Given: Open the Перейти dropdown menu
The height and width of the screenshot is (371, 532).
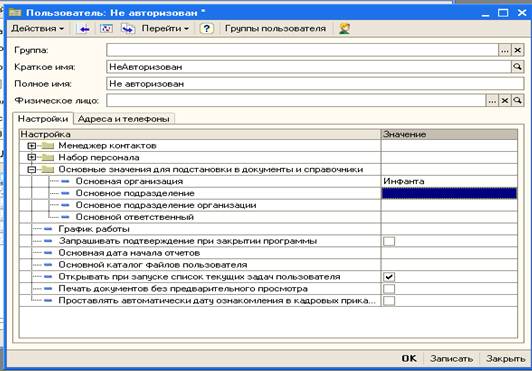Looking at the screenshot, I should point(165,29).
